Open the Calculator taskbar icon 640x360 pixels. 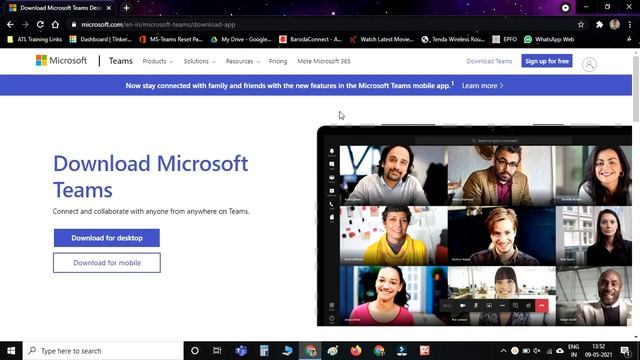[264, 351]
